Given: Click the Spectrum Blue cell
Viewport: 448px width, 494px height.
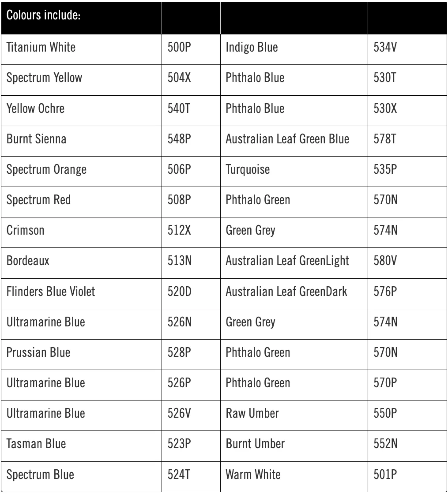Looking at the screenshot, I should coord(40,475).
